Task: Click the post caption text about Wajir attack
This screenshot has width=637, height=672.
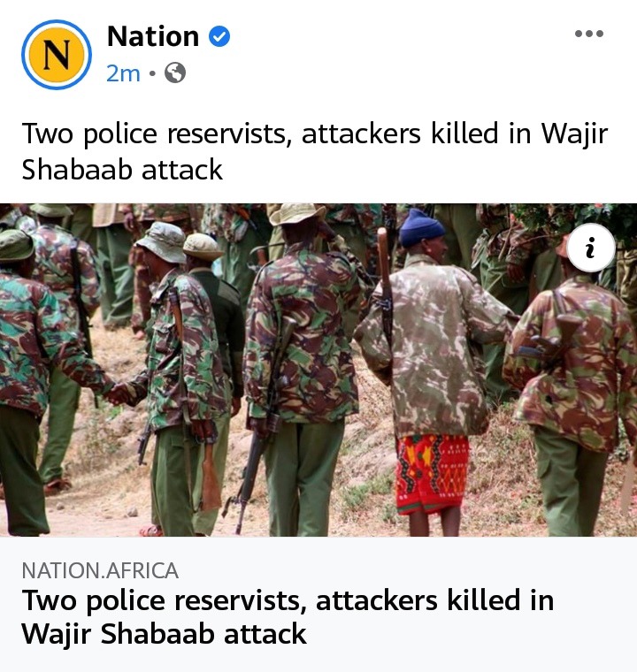Action: [314, 151]
